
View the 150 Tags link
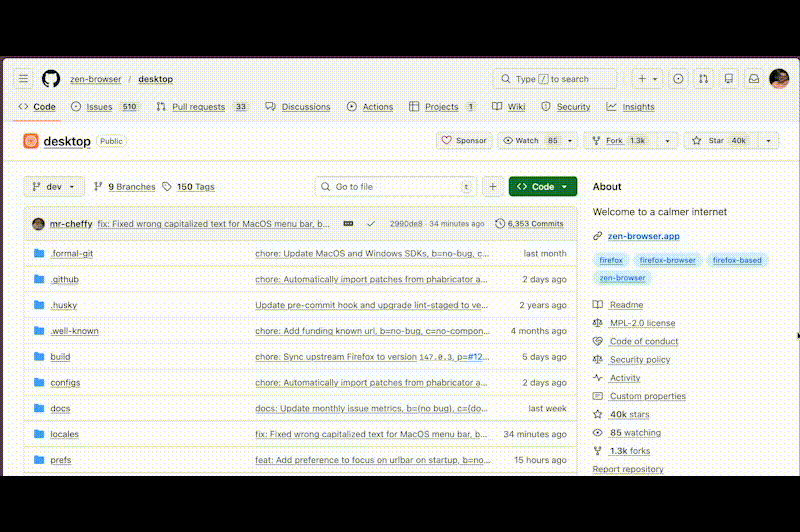click(x=189, y=187)
